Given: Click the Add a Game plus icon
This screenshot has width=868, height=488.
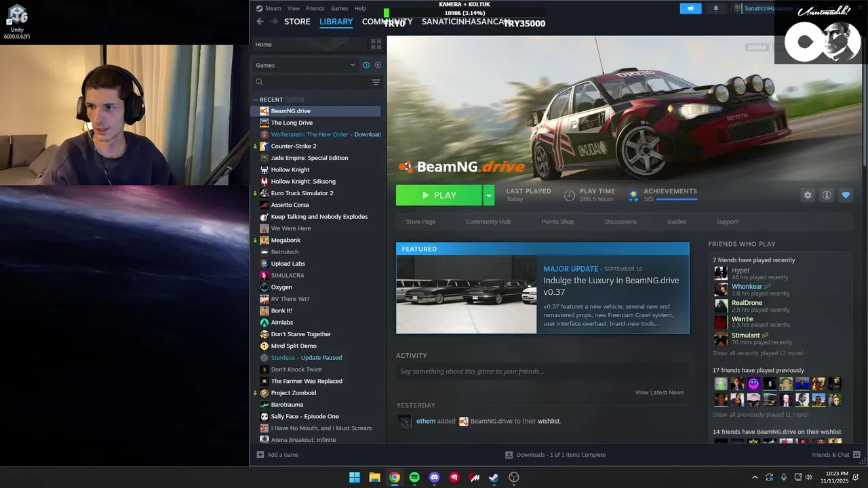Looking at the screenshot, I should (x=260, y=455).
